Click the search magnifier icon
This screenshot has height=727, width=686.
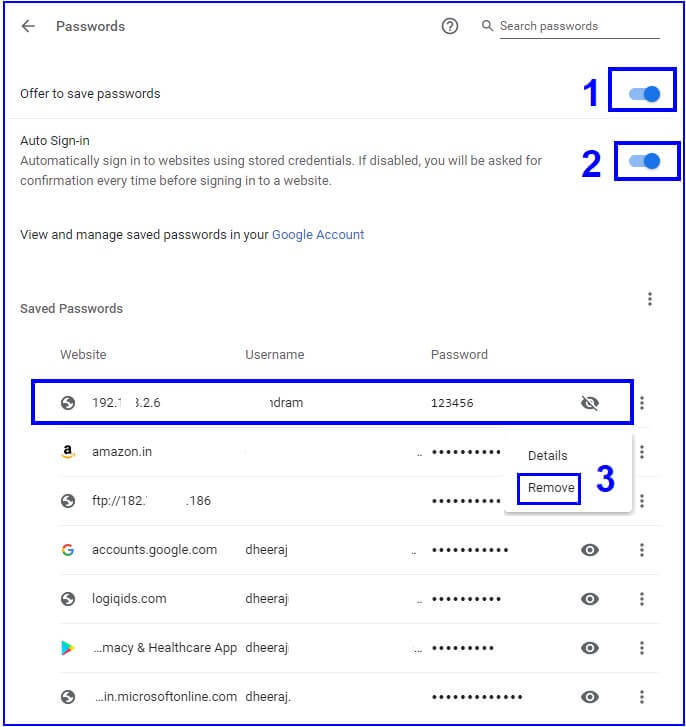tap(487, 26)
